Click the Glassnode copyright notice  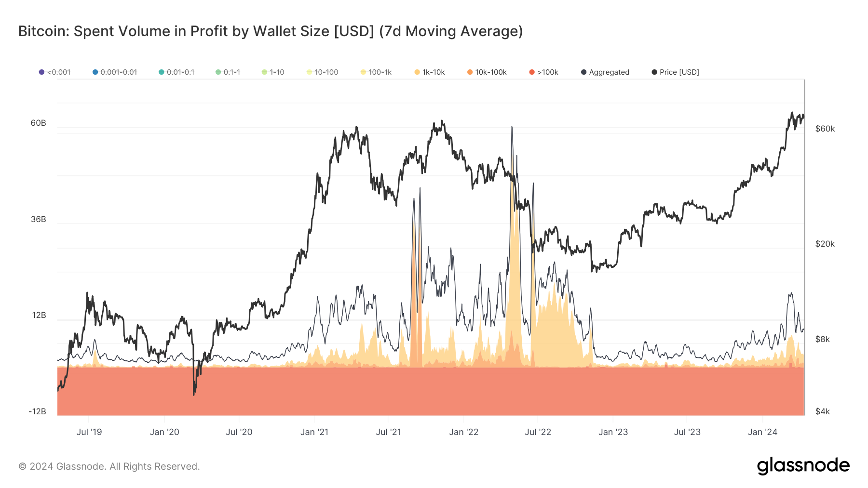click(x=109, y=466)
